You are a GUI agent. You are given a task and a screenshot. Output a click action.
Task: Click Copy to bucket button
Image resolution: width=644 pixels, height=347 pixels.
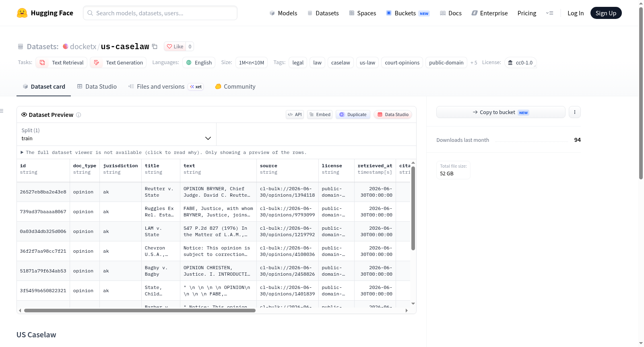(x=501, y=112)
